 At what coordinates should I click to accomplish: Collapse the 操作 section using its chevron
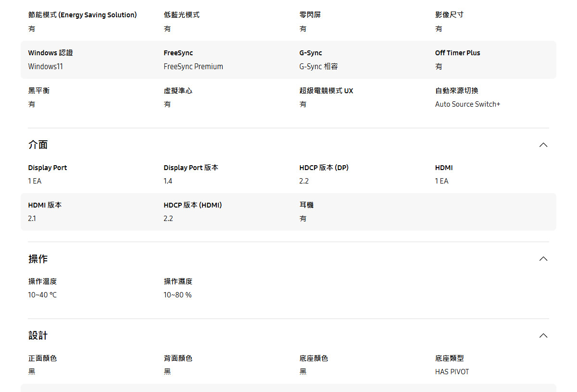[543, 258]
